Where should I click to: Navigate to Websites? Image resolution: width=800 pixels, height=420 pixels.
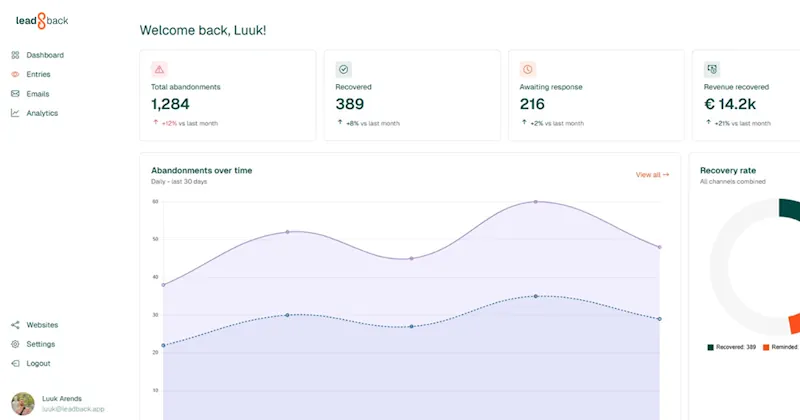click(x=42, y=325)
